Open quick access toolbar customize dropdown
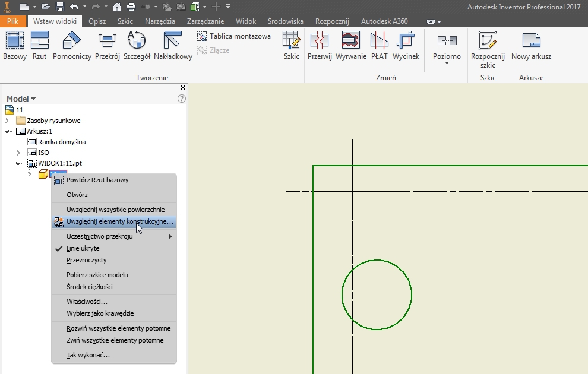This screenshot has height=374, width=588. coord(228,7)
